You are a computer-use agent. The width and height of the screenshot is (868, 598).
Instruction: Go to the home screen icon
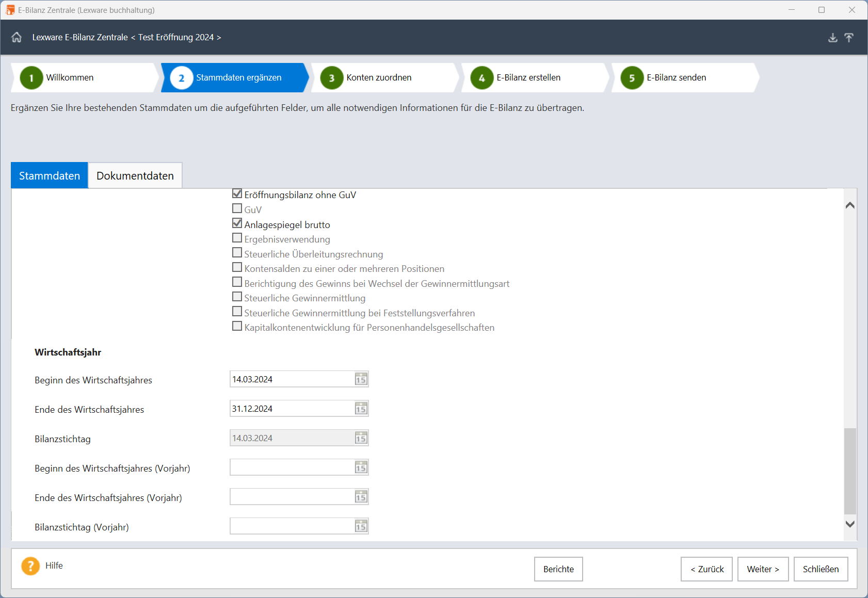[17, 37]
